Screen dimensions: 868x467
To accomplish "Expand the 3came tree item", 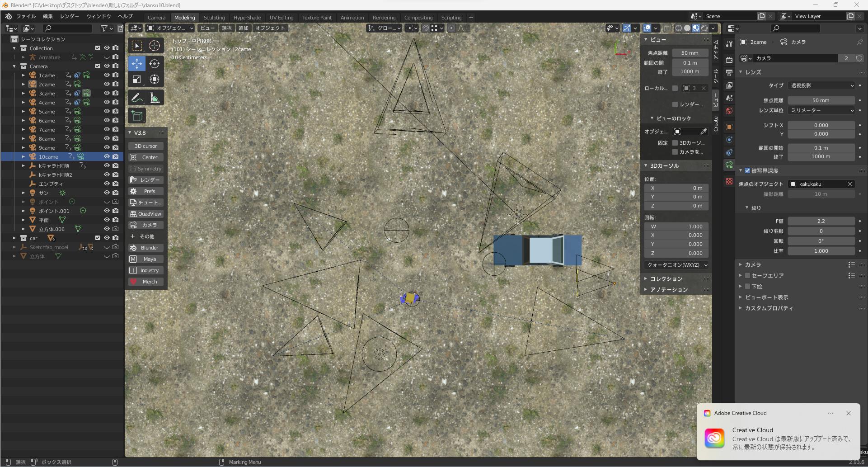I will [x=23, y=93].
